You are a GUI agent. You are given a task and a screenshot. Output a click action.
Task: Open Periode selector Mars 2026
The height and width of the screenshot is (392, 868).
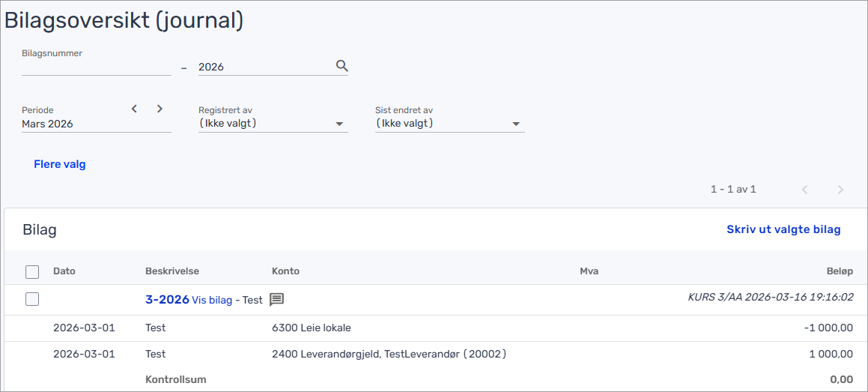click(x=75, y=124)
